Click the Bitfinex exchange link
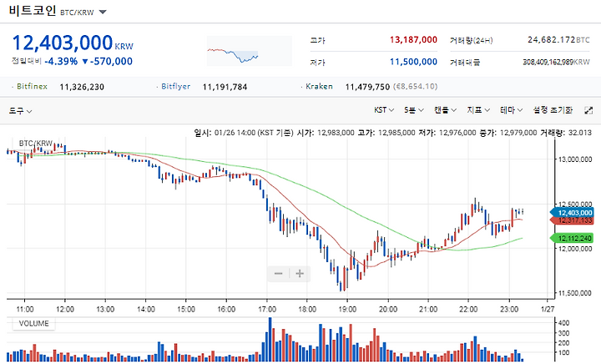Screen dimensions: 601x364 [32, 86]
